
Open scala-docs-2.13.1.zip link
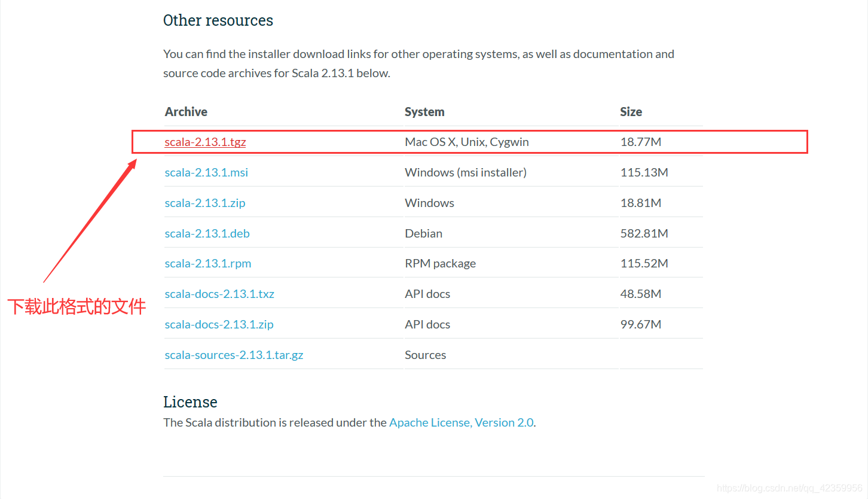pos(219,324)
